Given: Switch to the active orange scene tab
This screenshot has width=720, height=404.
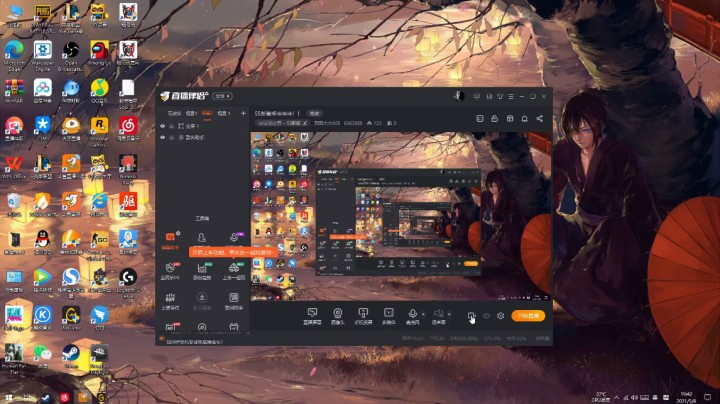Looking at the screenshot, I should (207, 113).
